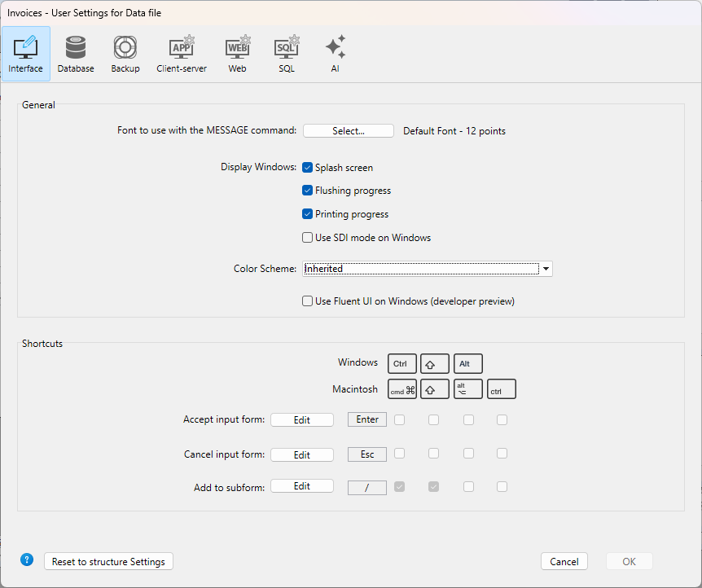
Task: Enable Use SDI mode on Windows
Action: (x=308, y=238)
